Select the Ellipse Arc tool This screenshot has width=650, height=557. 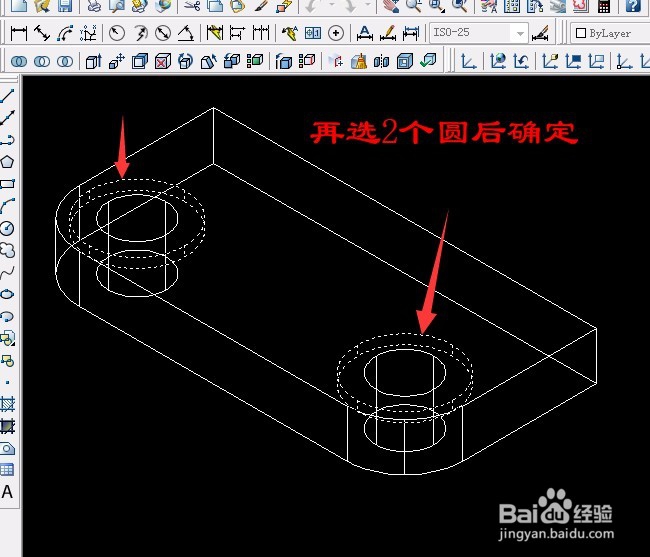7,316
